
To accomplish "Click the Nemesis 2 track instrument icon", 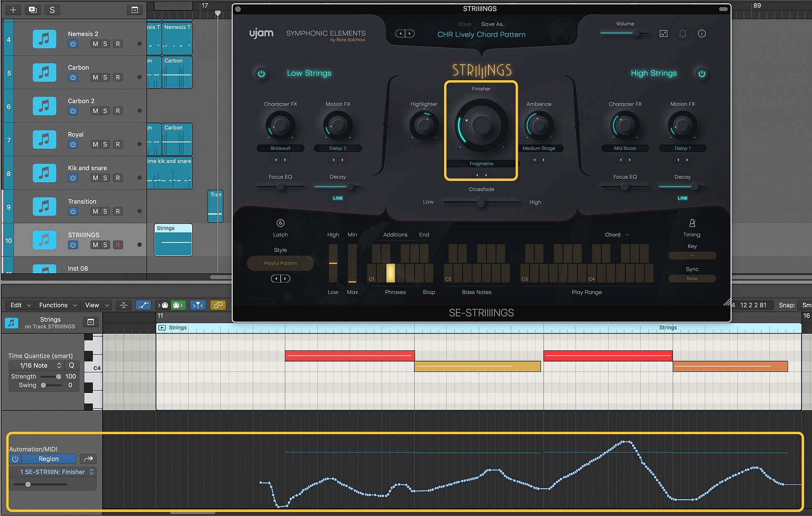I will [x=44, y=39].
